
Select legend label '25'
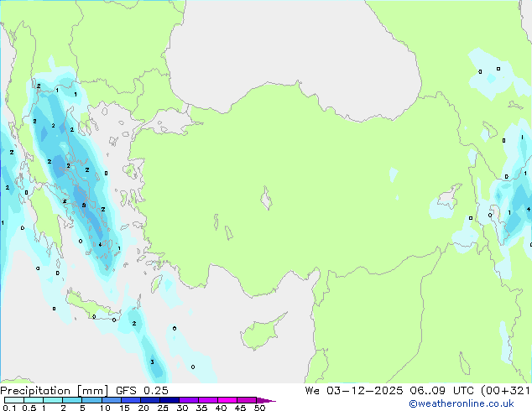point(163,408)
